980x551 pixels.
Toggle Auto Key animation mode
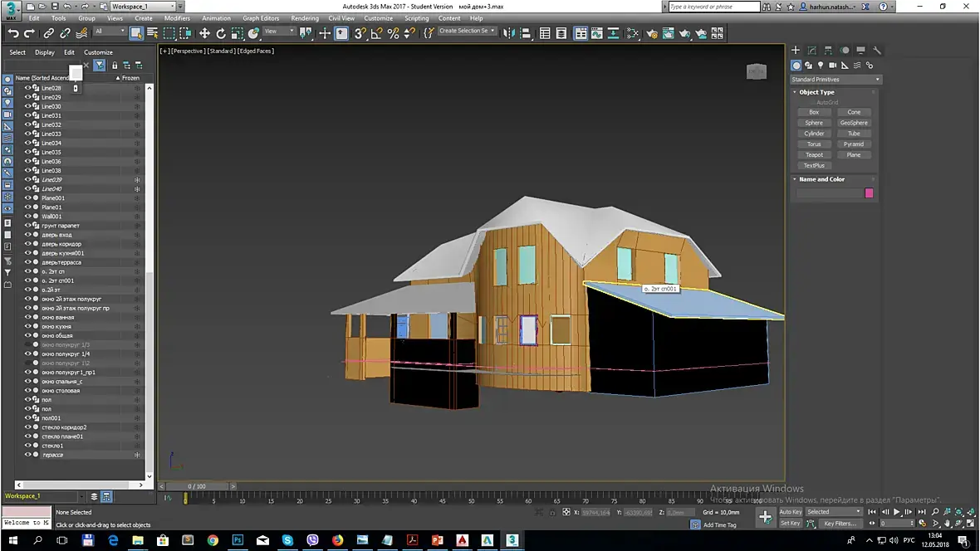(791, 512)
